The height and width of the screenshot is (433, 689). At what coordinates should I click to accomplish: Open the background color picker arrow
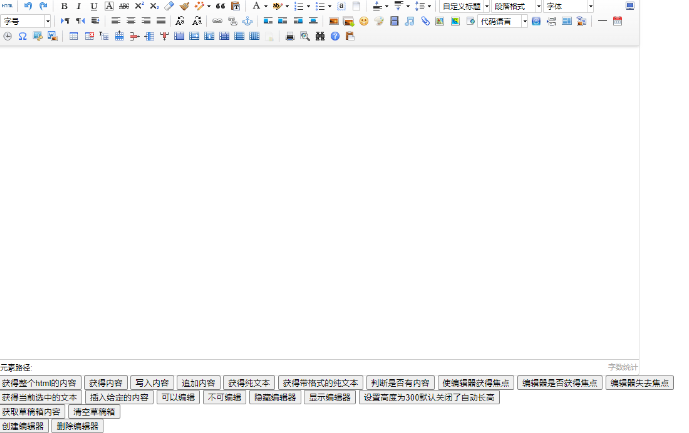[x=287, y=6]
